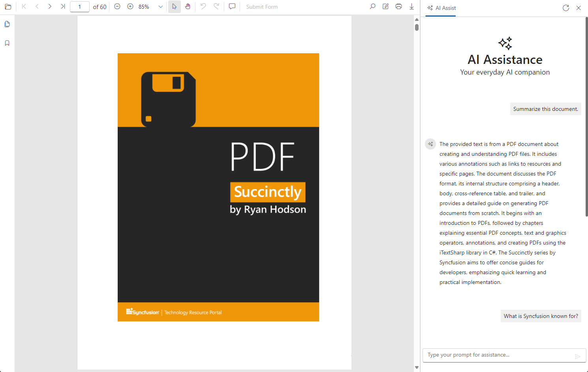Switch to the pan hand tool
The image size is (588, 372).
[188, 7]
